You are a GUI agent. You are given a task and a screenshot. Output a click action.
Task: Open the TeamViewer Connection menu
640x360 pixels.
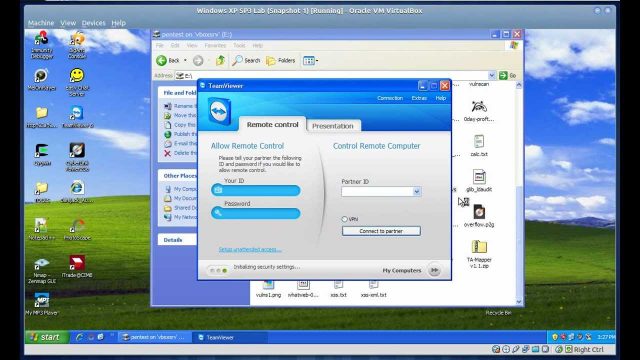click(390, 98)
